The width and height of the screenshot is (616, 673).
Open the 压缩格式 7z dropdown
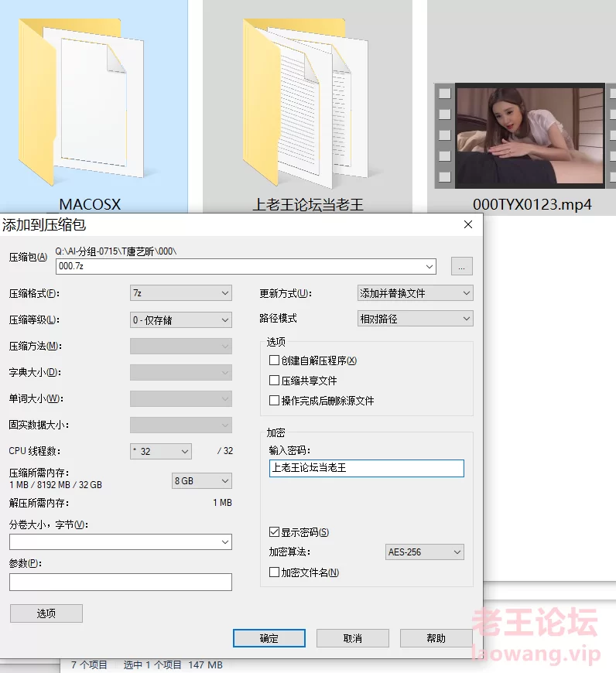point(181,293)
